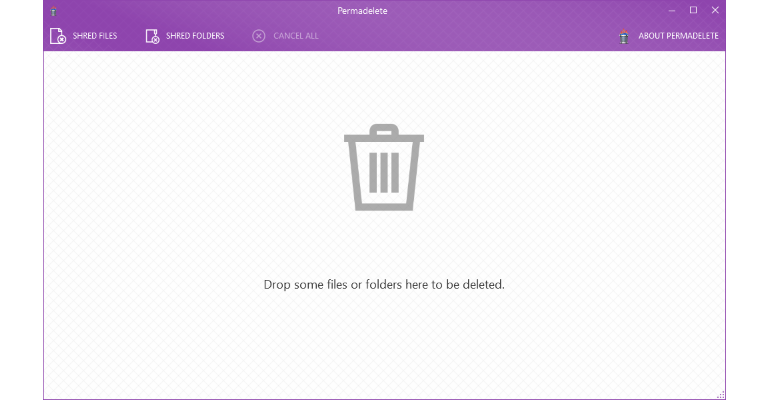This screenshot has height=400, width=770.
Task: Choose the SHRED FOLDERS text label
Action: 195,36
